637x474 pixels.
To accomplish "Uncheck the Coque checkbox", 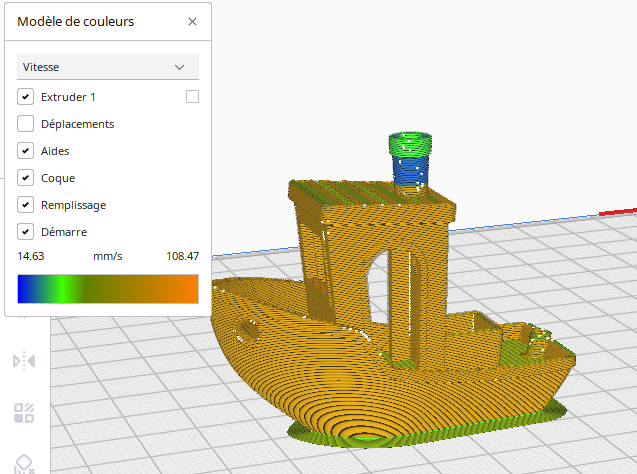I will click(x=25, y=178).
